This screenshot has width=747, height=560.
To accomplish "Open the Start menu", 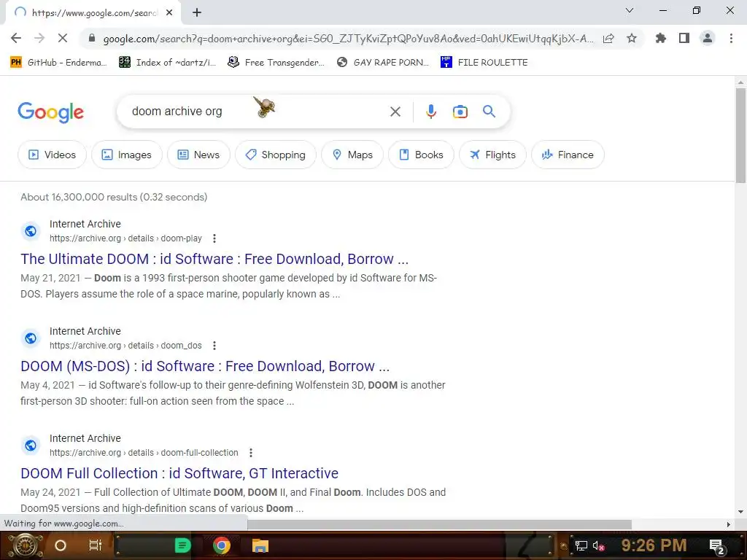I will tap(25, 545).
